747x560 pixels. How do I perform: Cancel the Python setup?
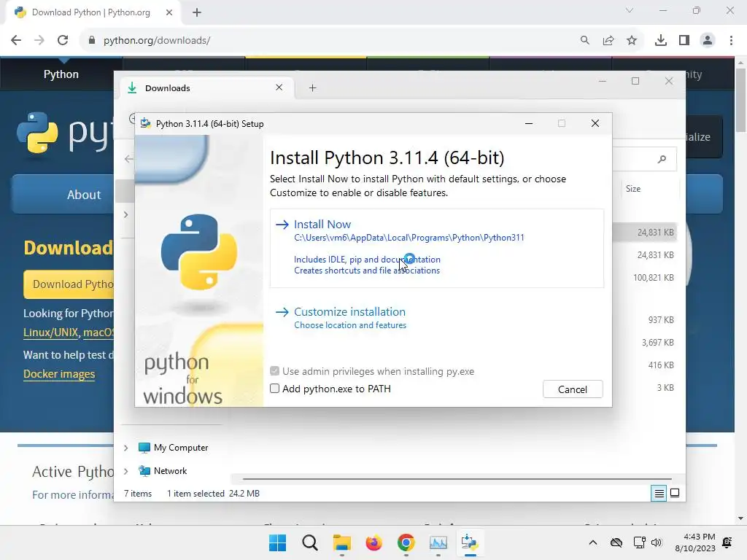click(573, 389)
